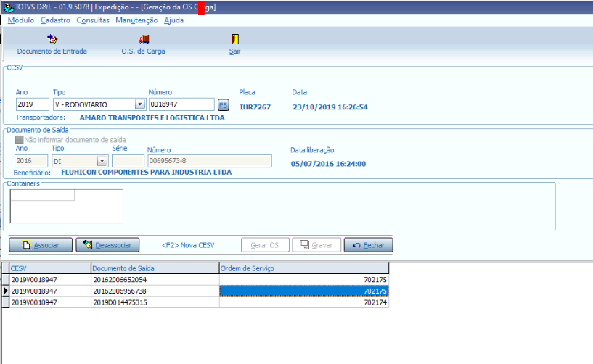Open the Ajuda menu
Image resolution: width=593 pixels, height=364 pixels.
173,20
